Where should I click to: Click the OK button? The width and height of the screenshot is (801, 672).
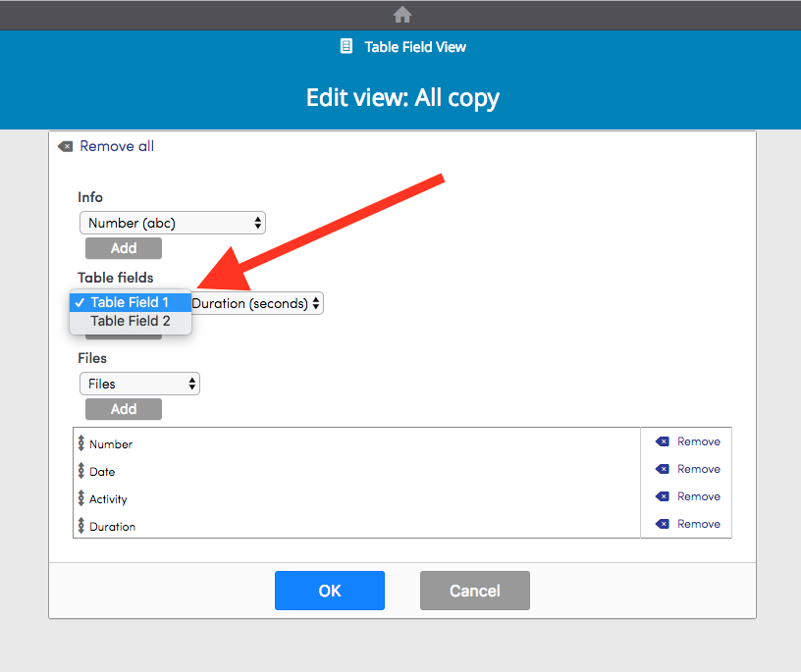[329, 590]
